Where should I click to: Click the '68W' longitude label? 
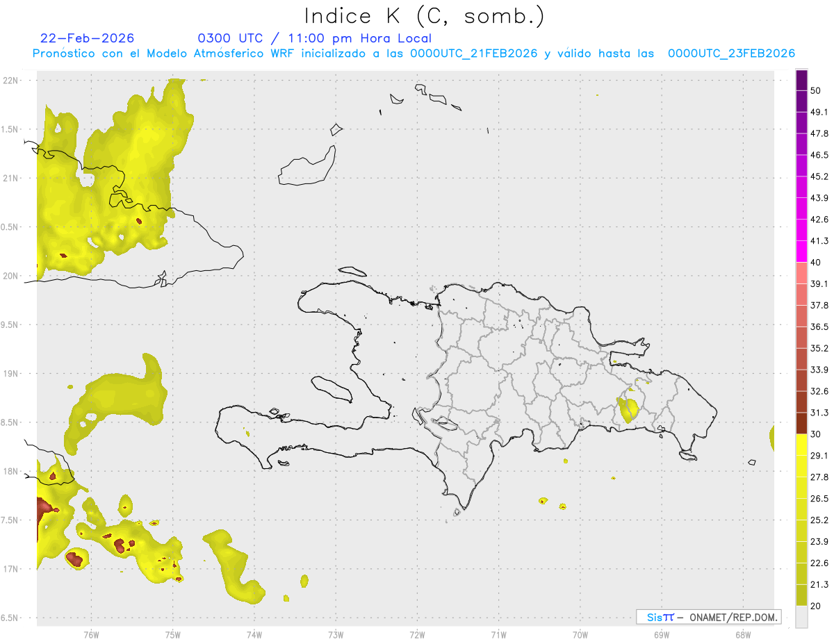(x=743, y=634)
